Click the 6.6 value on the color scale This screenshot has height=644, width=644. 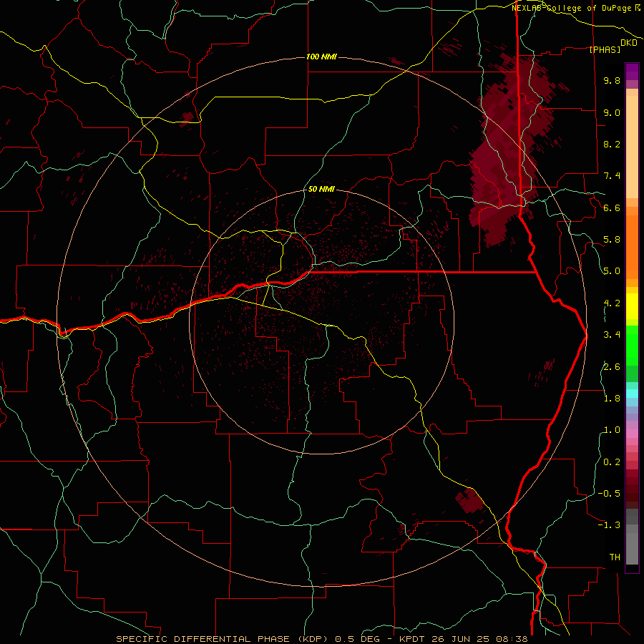tap(612, 208)
